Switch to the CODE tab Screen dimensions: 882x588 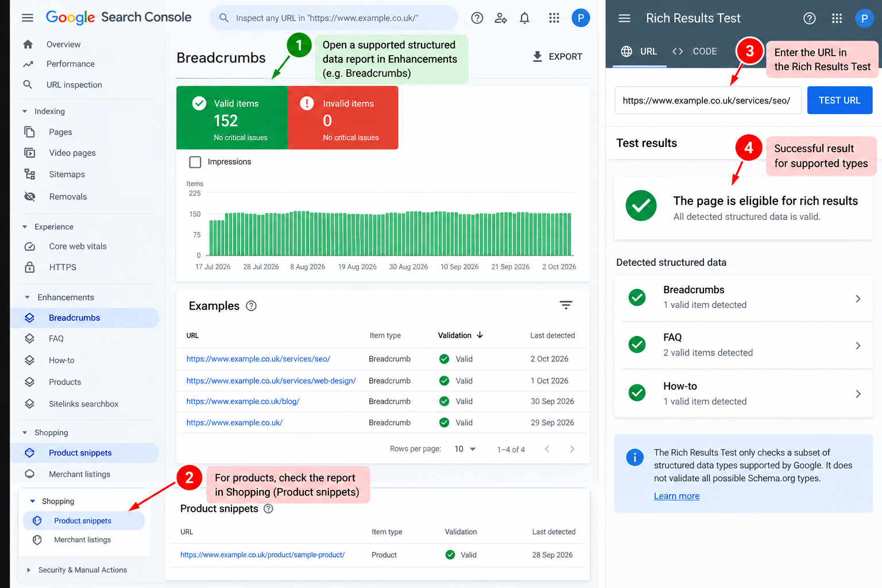[x=695, y=51]
